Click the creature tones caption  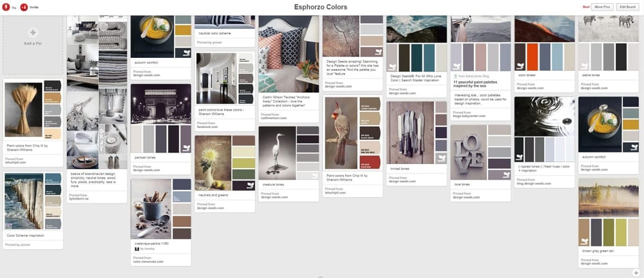tap(272, 185)
